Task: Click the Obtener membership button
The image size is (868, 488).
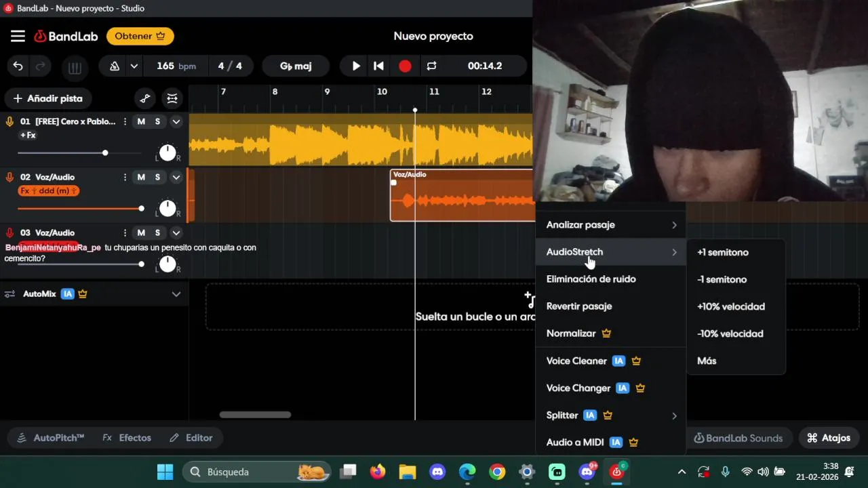Action: pos(140,36)
